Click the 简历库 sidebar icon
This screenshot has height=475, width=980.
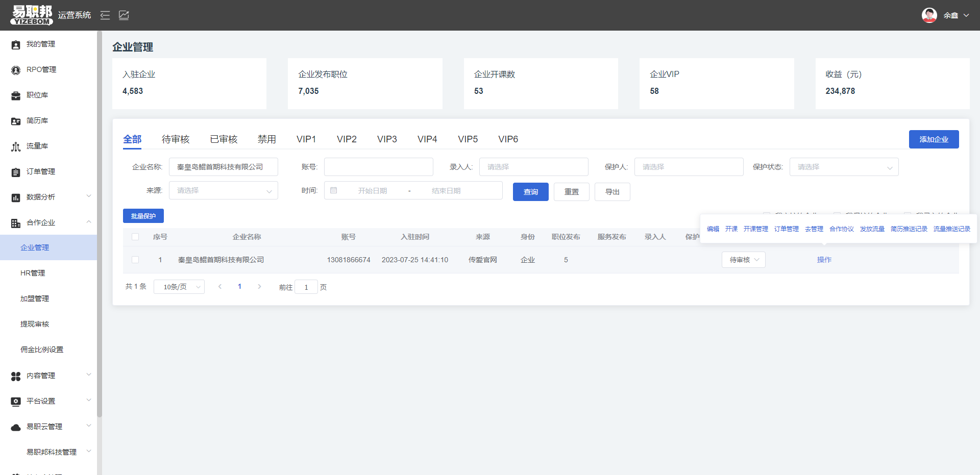pos(16,121)
